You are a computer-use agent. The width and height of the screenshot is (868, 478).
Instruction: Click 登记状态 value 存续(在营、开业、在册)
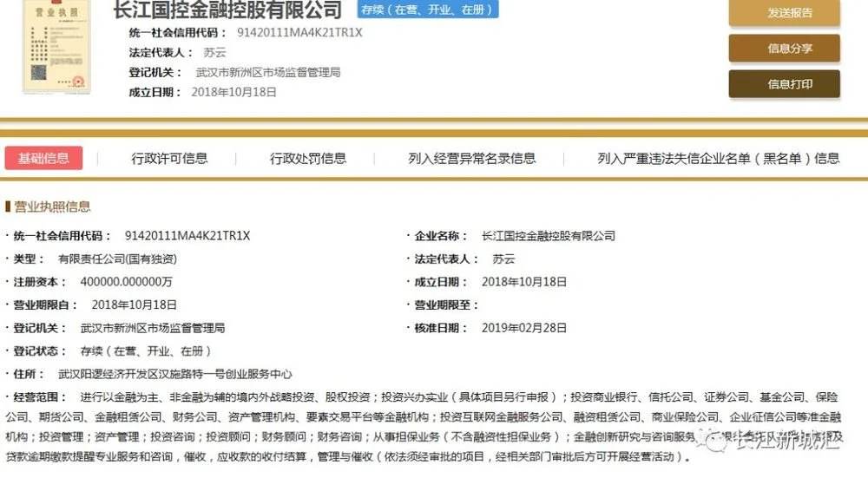pyautogui.click(x=146, y=351)
